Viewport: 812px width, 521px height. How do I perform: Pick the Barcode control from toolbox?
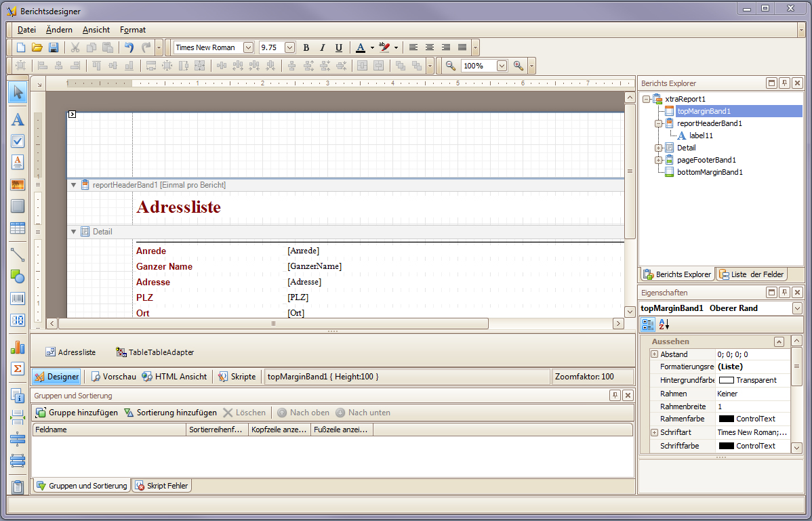click(18, 298)
